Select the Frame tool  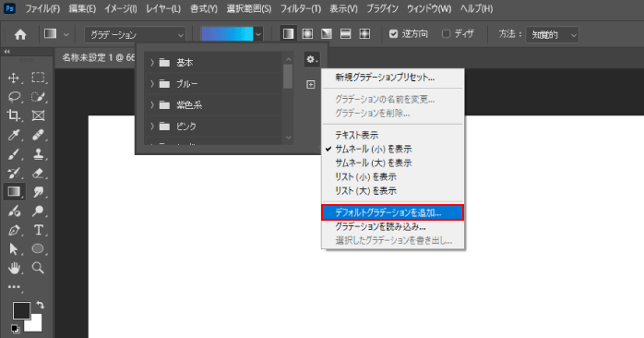[38, 115]
